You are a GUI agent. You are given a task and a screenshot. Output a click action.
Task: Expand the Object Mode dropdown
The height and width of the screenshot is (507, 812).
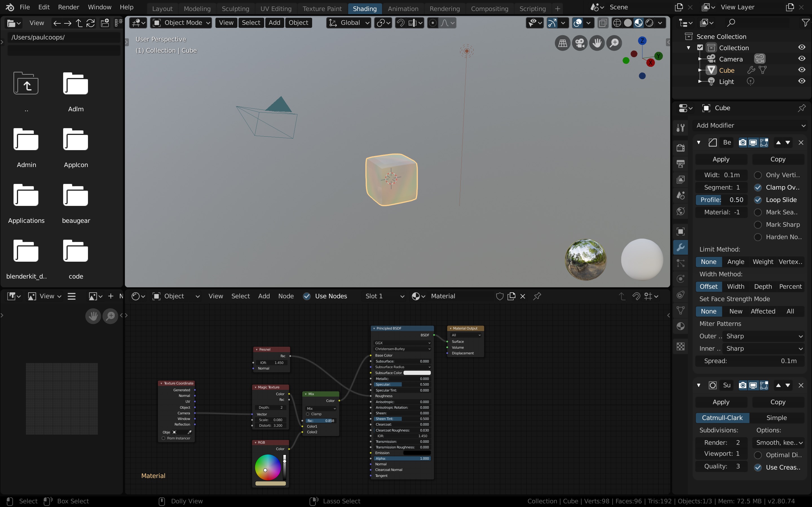click(181, 23)
